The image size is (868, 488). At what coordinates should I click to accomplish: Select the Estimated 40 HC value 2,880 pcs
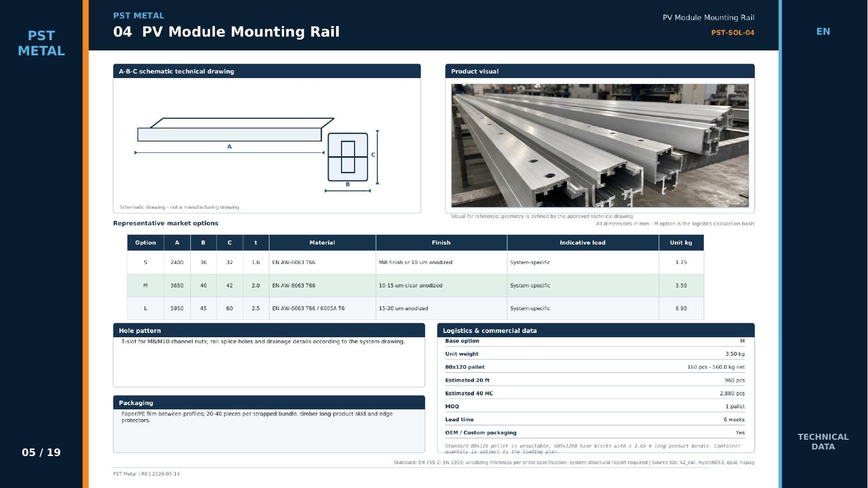coord(732,394)
